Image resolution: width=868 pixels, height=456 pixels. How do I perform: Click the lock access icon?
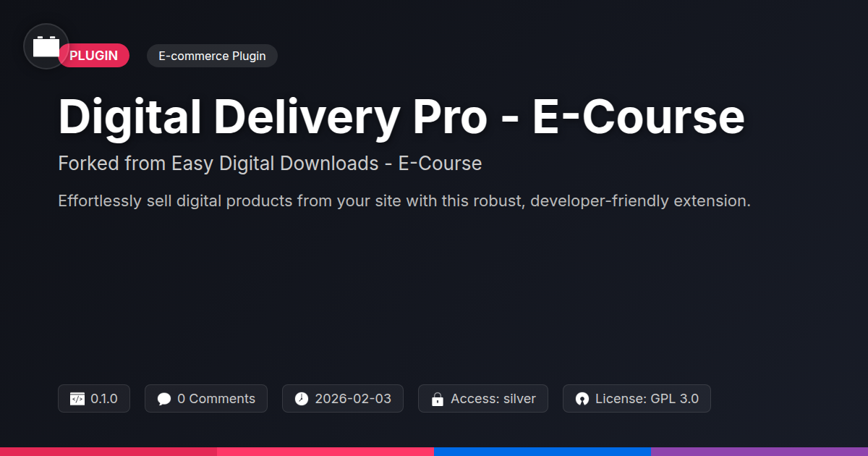coord(438,399)
